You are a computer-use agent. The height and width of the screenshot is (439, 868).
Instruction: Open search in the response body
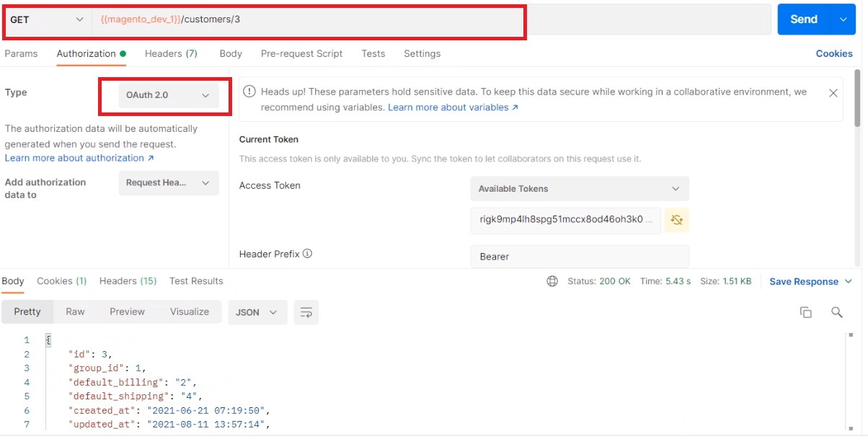[x=837, y=312]
